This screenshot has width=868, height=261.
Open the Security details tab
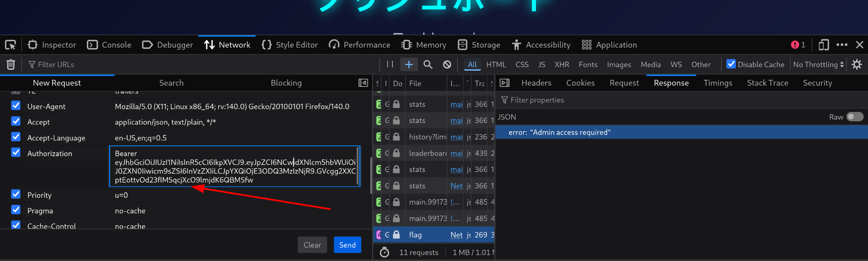(817, 83)
